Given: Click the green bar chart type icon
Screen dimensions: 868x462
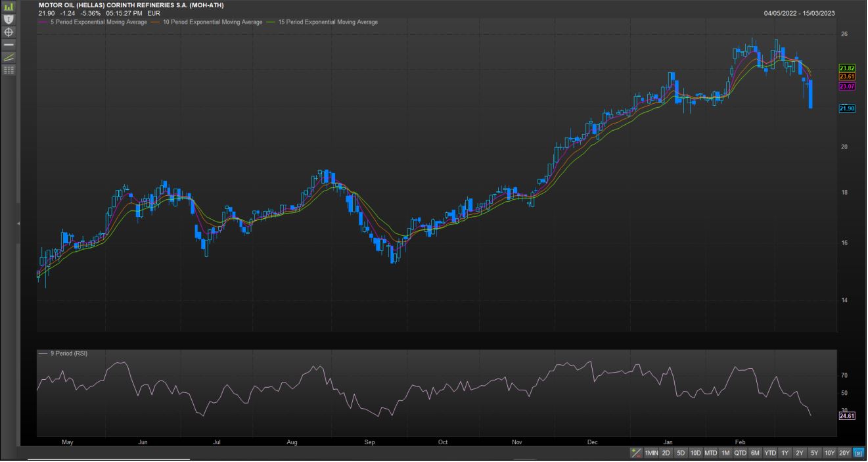Looking at the screenshot, I should 9,7.
